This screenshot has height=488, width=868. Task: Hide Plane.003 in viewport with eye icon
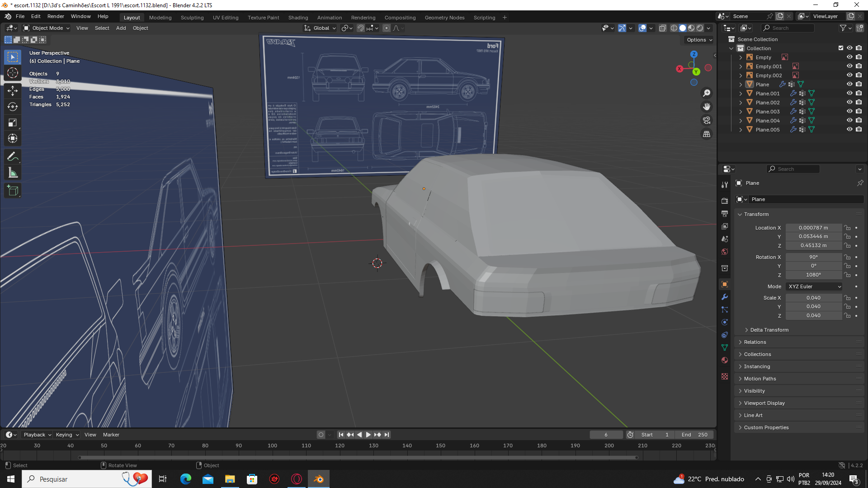pos(849,111)
